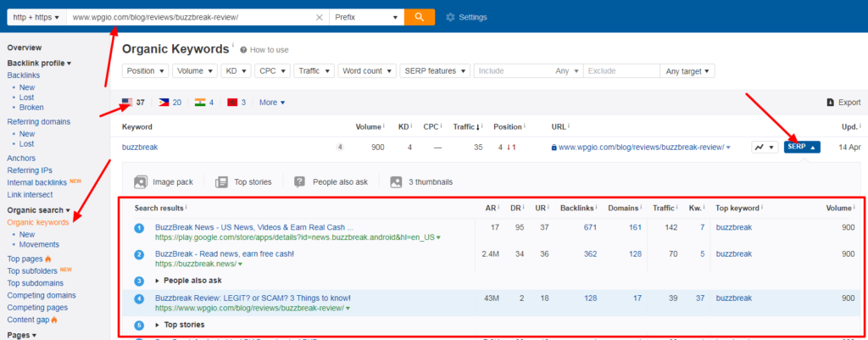Open the Any target dropdown
The image size is (868, 340).
(x=687, y=71)
